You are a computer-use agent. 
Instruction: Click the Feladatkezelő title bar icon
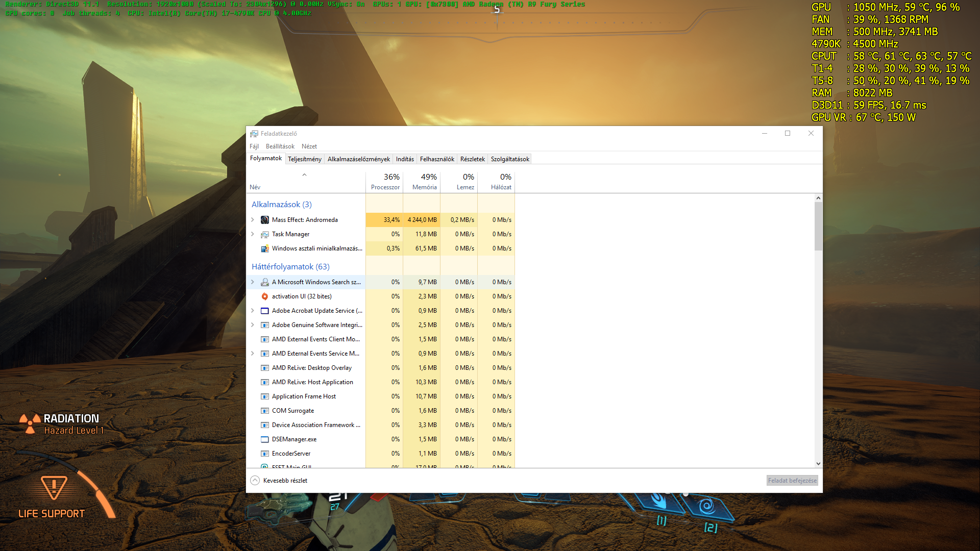coord(254,134)
